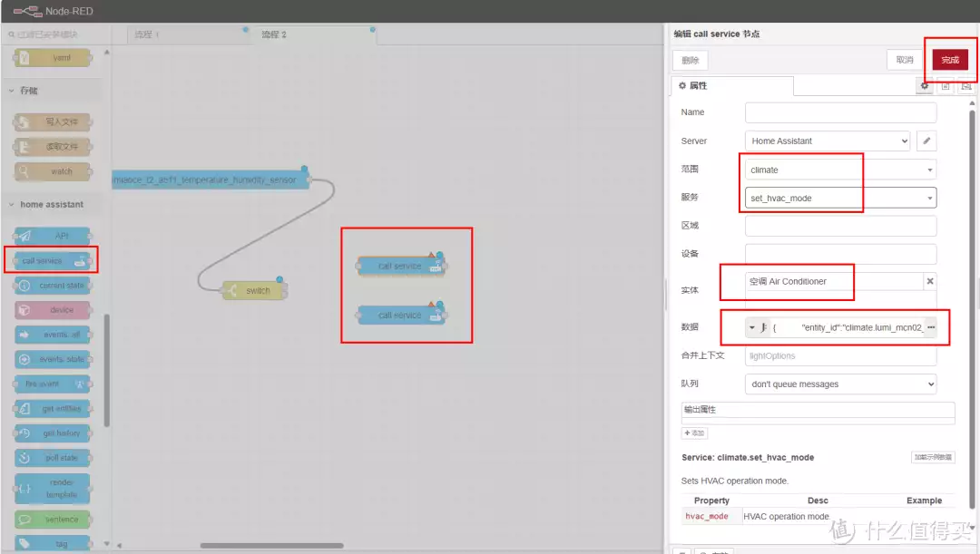This screenshot has width=980, height=554.
Task: Click the palette vertical scrollbar thumb
Action: [107, 370]
